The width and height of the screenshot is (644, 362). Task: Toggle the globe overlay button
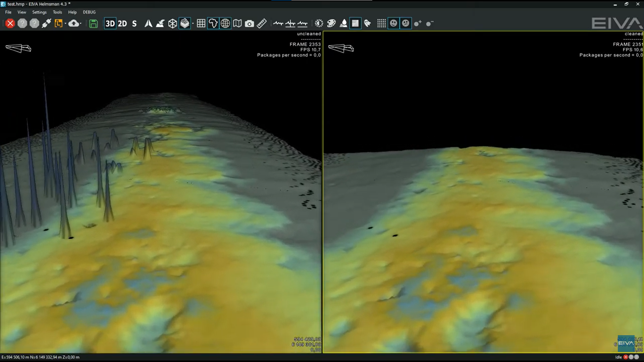tap(225, 23)
